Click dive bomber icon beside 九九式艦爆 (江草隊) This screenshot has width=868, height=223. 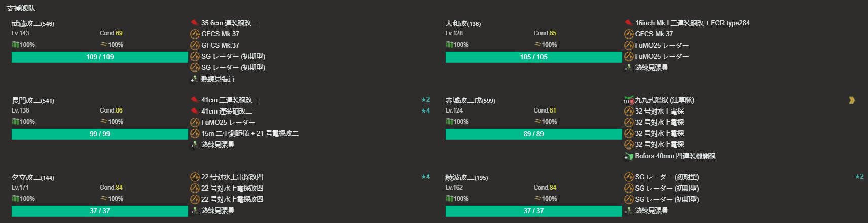(629, 100)
